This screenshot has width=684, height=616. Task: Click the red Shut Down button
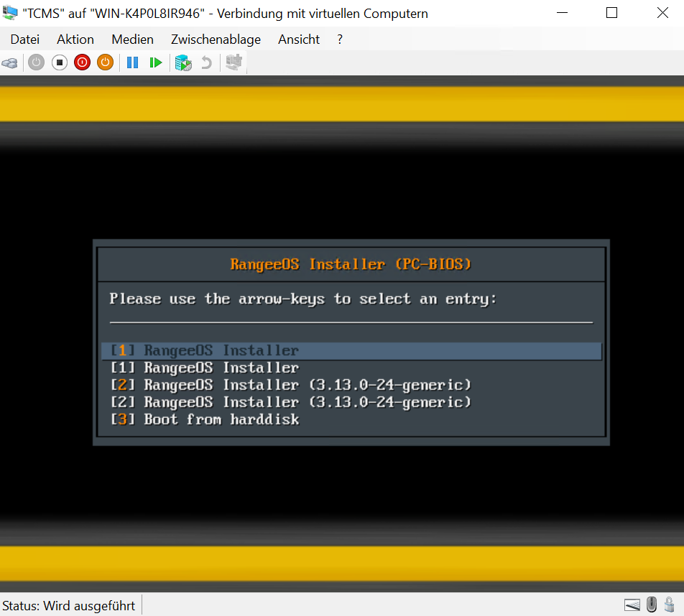[83, 62]
